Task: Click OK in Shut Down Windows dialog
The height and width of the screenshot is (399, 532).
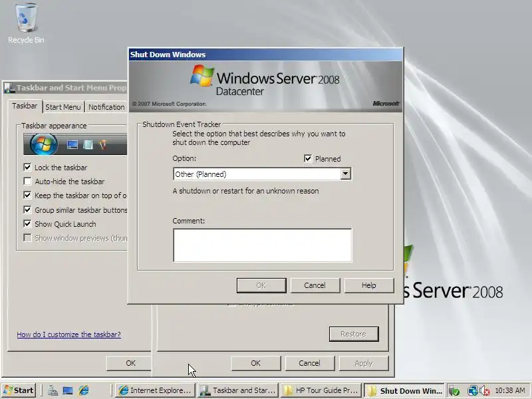Action: 261,285
